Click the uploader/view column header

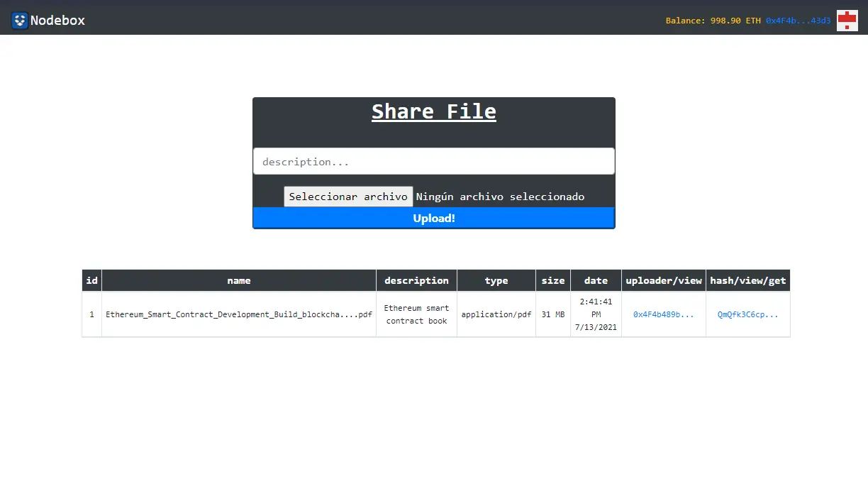(663, 280)
